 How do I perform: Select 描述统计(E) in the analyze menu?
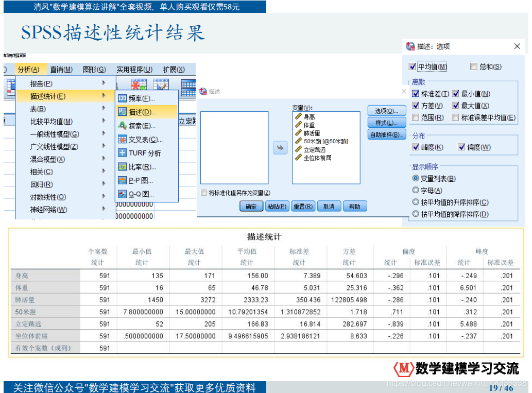(x=66, y=96)
